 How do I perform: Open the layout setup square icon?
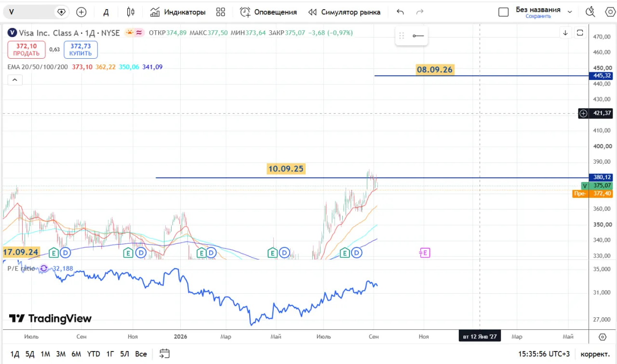[x=503, y=12]
